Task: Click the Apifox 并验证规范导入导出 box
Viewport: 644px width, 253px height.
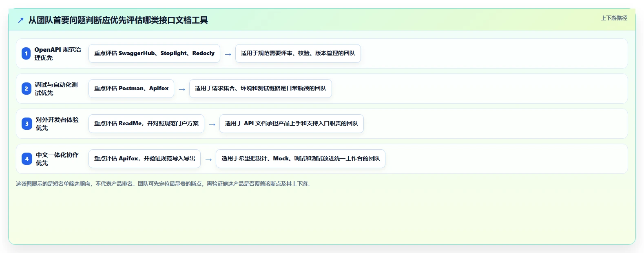Action: pos(144,159)
